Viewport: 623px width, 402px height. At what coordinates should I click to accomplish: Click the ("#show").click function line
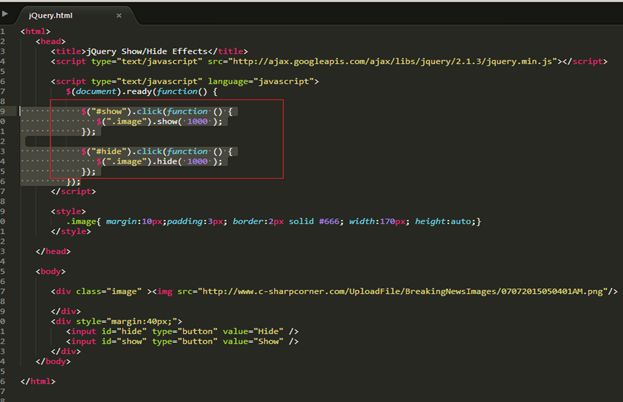coord(157,111)
